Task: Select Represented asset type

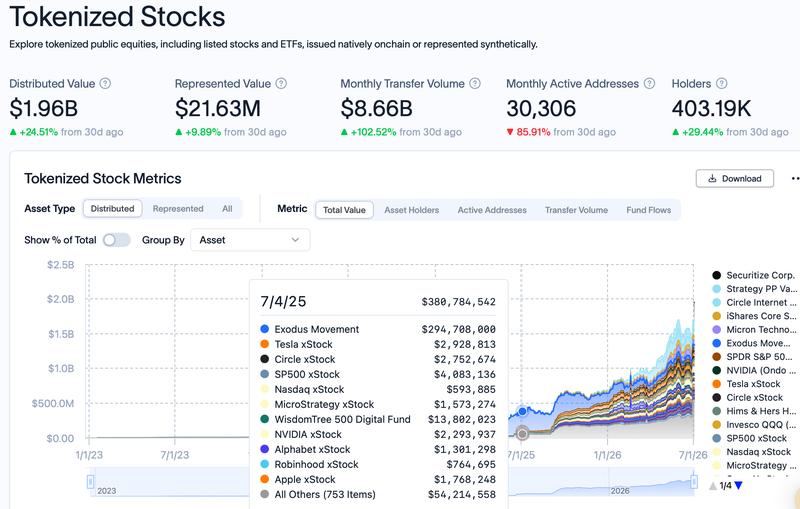Action: pyautogui.click(x=178, y=209)
